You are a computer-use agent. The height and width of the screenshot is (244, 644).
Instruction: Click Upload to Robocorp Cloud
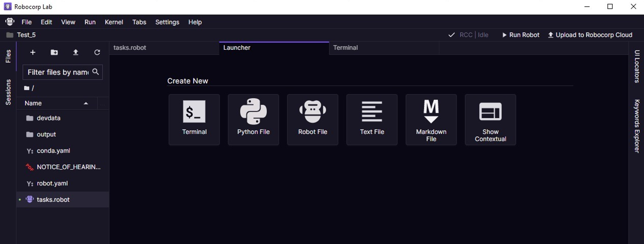point(590,35)
